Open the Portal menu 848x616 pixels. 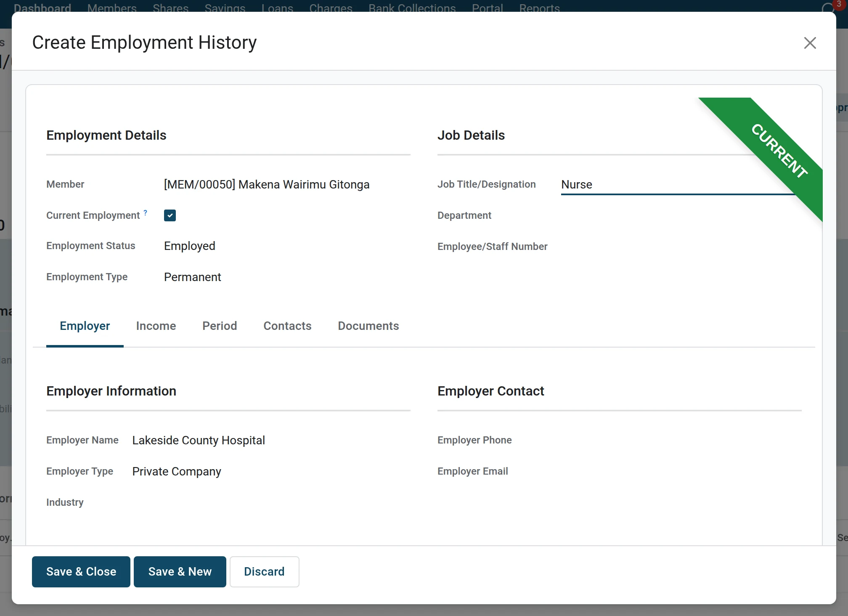point(488,8)
